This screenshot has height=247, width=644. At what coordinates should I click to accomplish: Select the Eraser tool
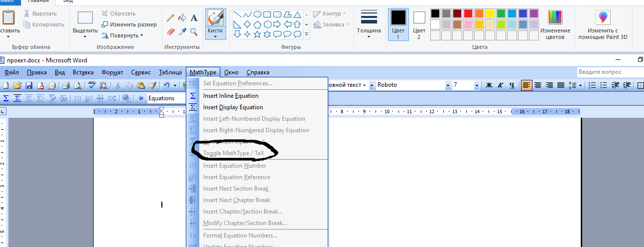[170, 31]
